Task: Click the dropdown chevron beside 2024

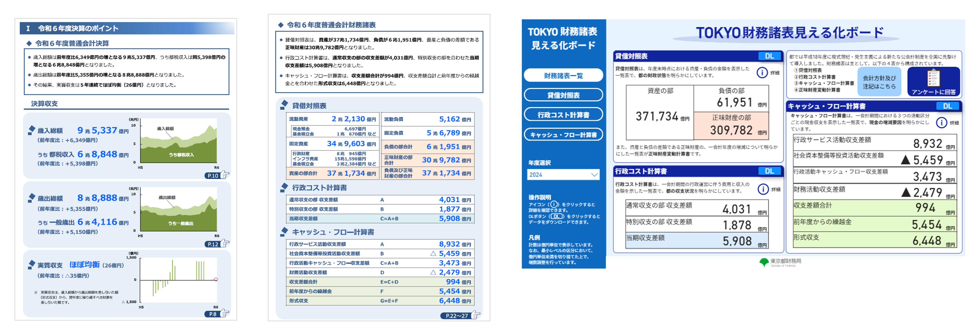Action: tap(594, 175)
